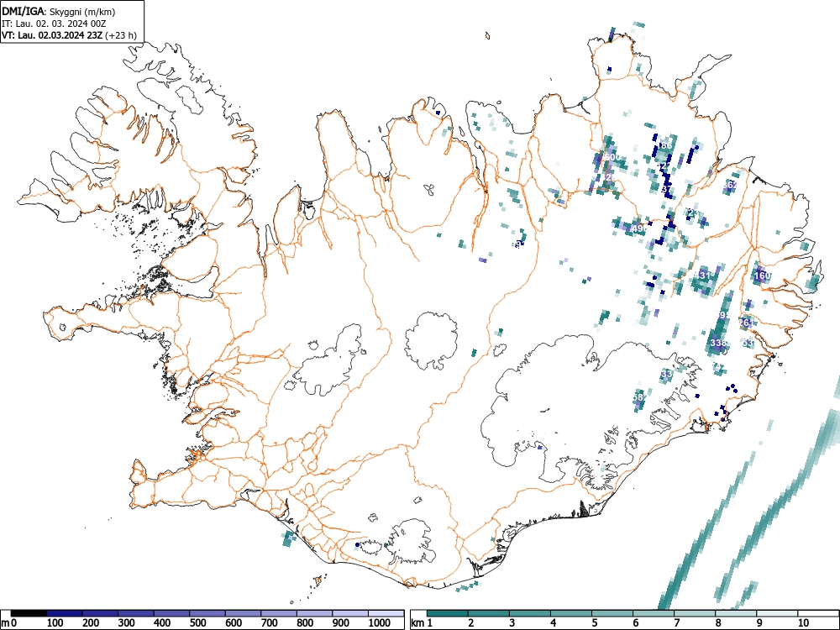Viewport: 840px width, 630px height.
Task: Click the 800–900 m legend swatch
Action: click(316, 613)
